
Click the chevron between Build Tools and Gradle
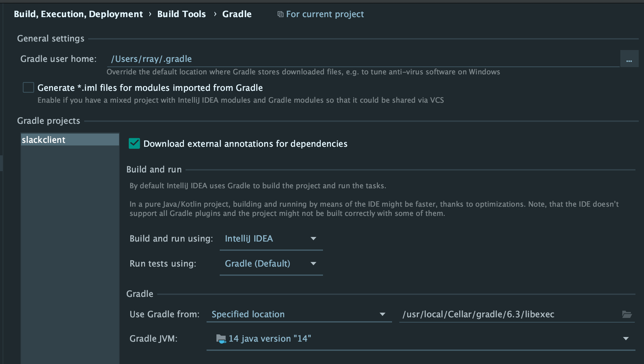[x=215, y=14]
